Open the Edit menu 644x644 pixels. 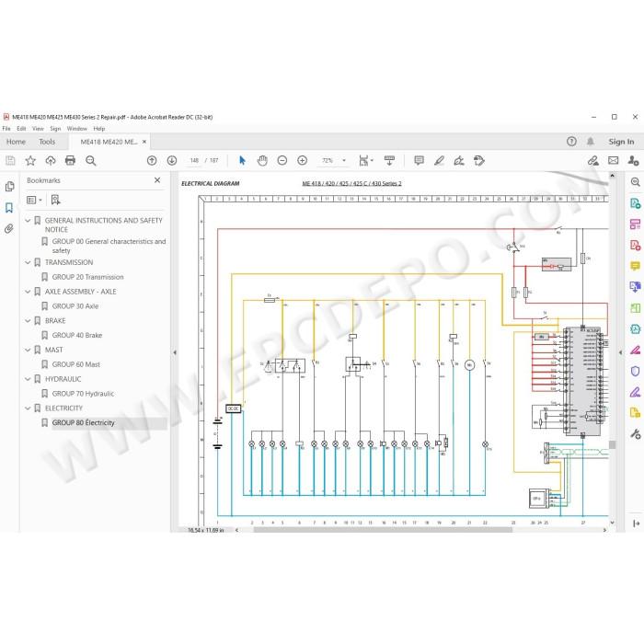click(21, 129)
